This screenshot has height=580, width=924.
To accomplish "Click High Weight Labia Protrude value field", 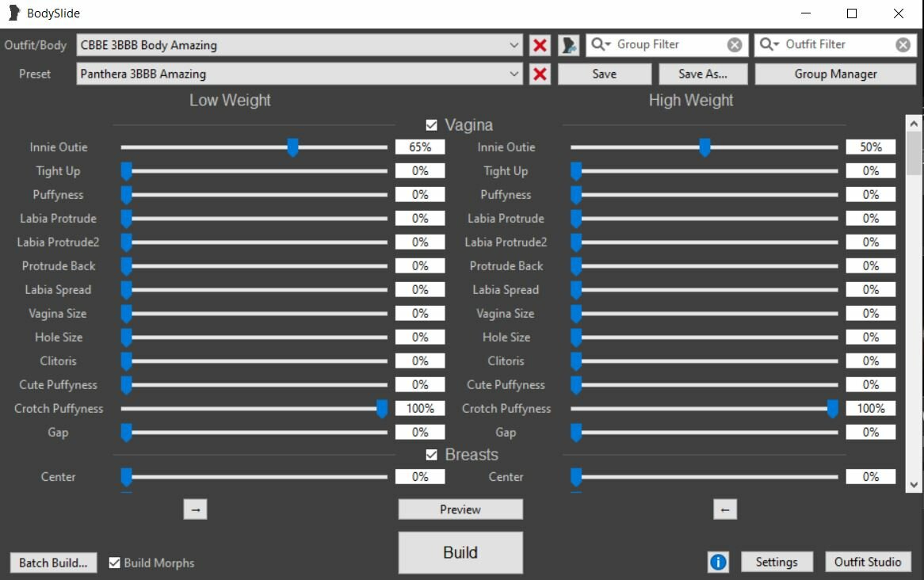I will tap(870, 219).
